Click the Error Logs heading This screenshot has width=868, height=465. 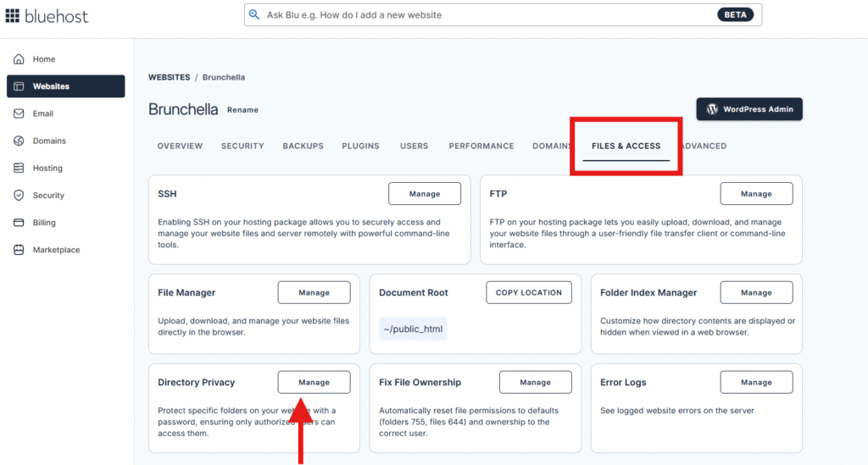623,382
